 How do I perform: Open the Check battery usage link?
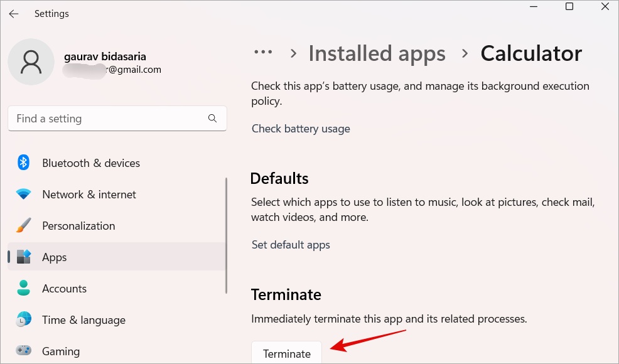[301, 129]
